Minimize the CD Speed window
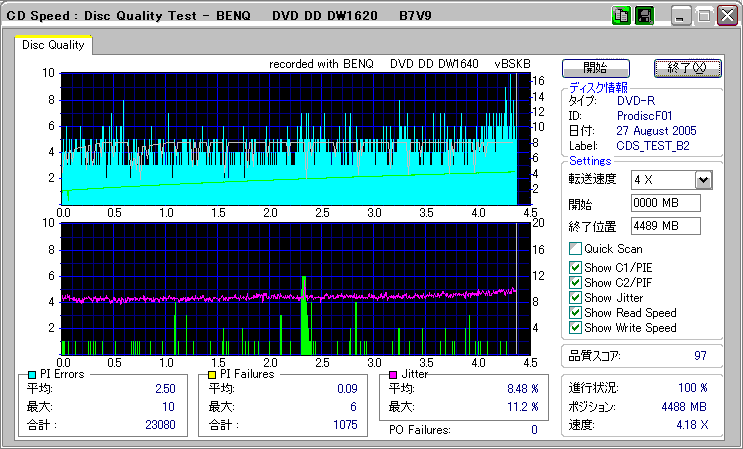Screen dimensions: 743x449 [682, 17]
